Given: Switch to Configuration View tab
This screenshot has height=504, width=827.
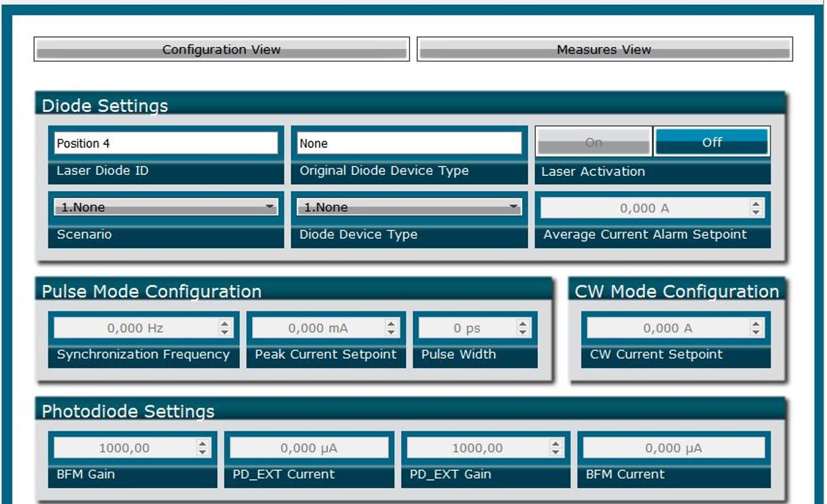Looking at the screenshot, I should [x=221, y=50].
